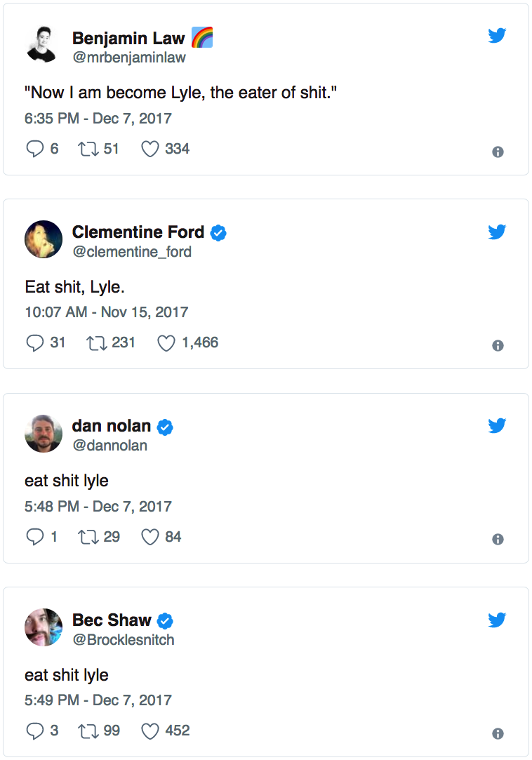
Task: Click the dan nolan display name
Action: (111, 426)
